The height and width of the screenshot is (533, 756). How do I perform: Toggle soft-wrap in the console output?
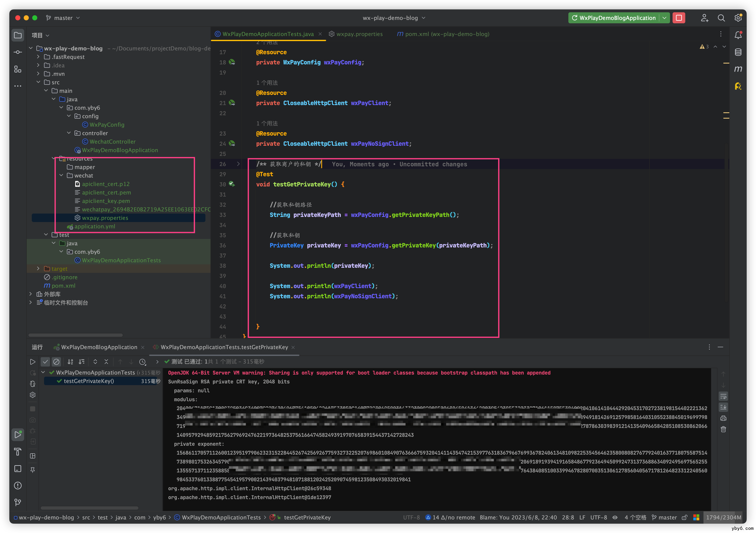click(x=723, y=396)
